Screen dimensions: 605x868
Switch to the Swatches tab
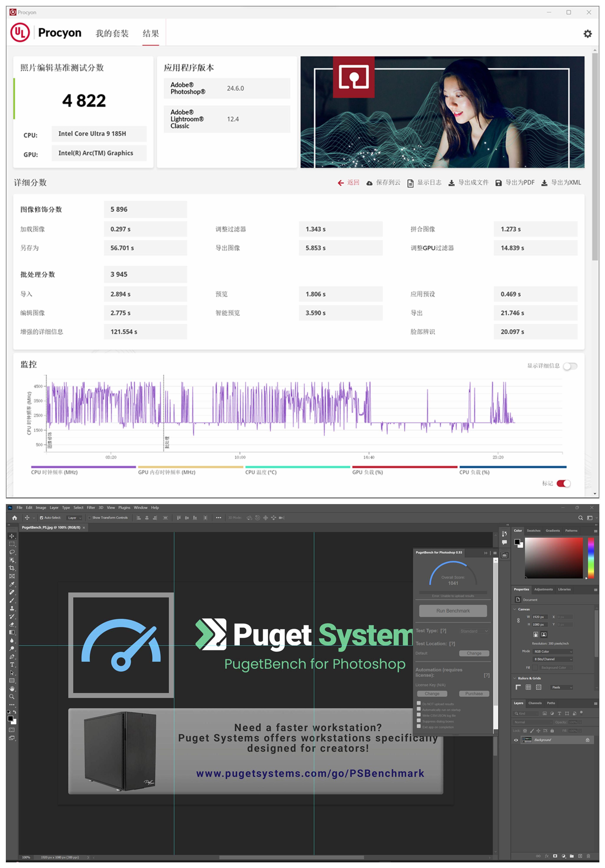534,531
